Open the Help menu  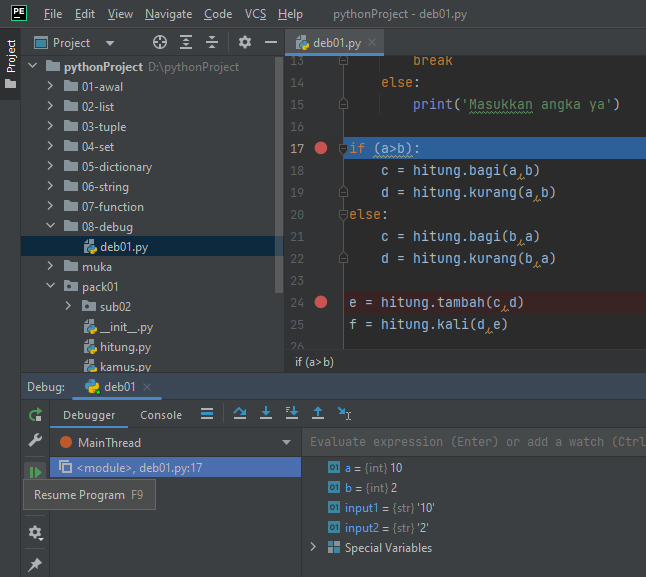click(x=290, y=14)
